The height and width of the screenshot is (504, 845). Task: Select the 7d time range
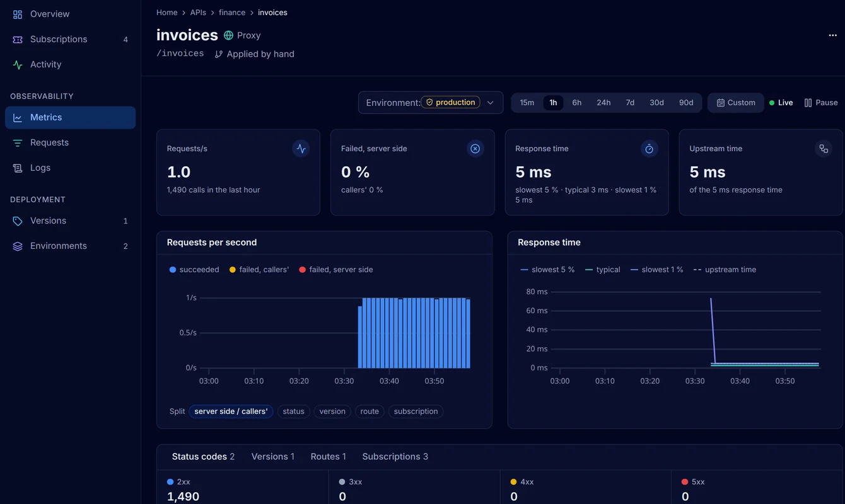(630, 103)
